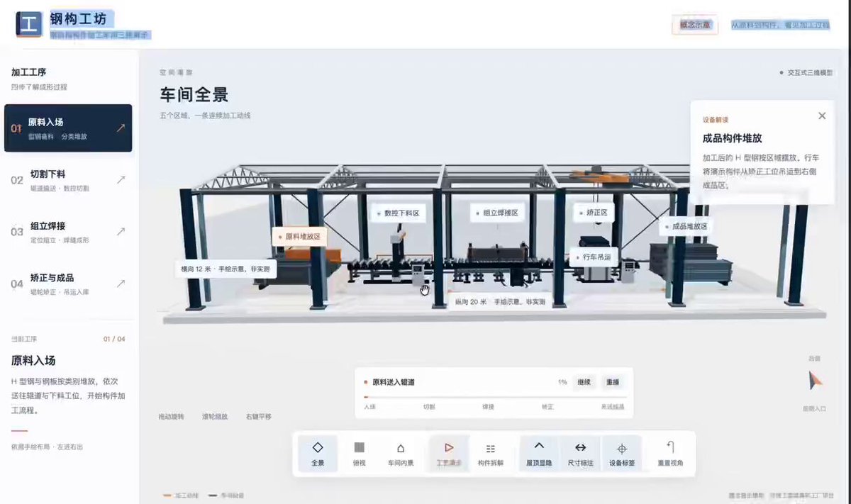Click the 继续 continue button
The image size is (851, 504).
584,382
